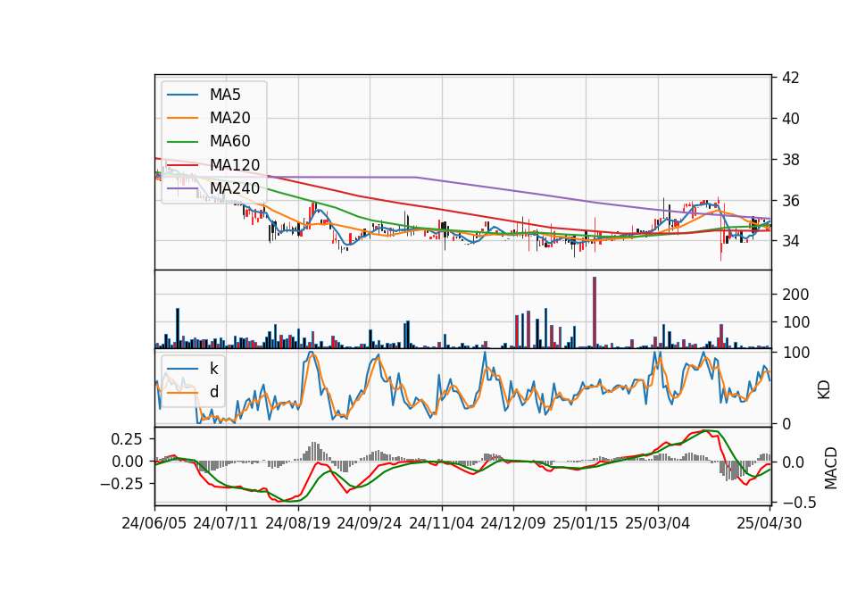Screen dimensions: 857x616
Task: Click the date label 24/08/19
Action: [298, 523]
